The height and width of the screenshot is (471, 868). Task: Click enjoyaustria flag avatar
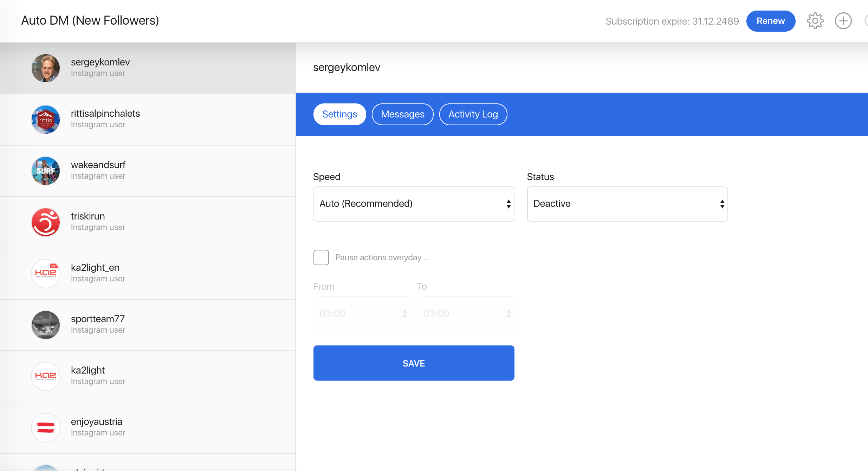46,428
